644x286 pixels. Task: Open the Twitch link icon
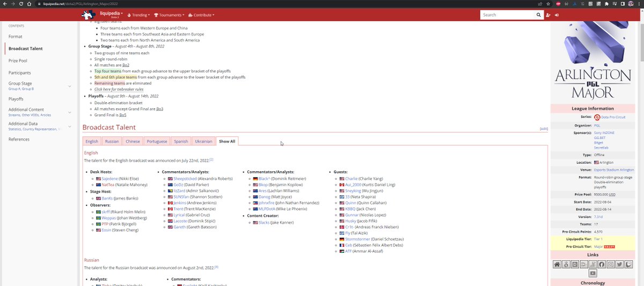click(x=628, y=265)
